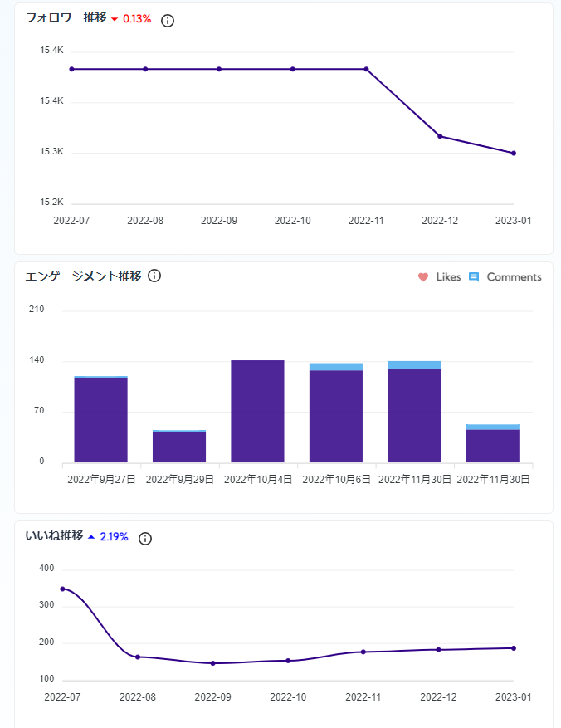Click the pink heart Likes icon

pyautogui.click(x=423, y=277)
